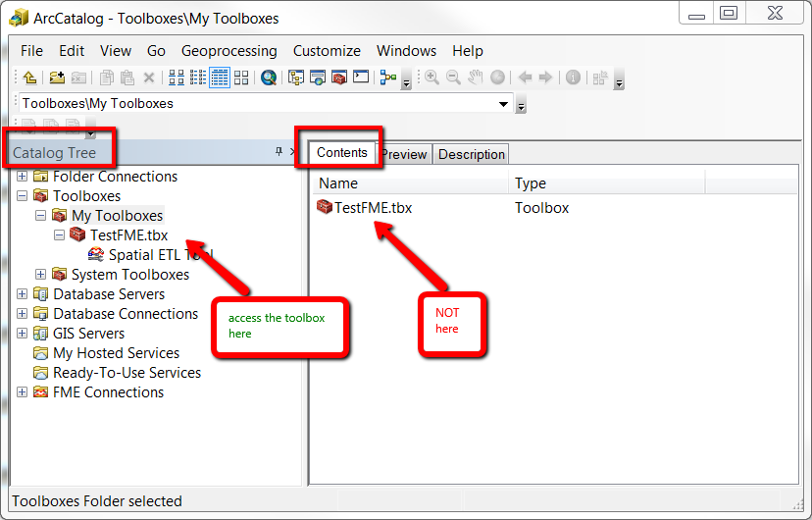
Task: Switch to the Description tab
Action: [x=472, y=154]
